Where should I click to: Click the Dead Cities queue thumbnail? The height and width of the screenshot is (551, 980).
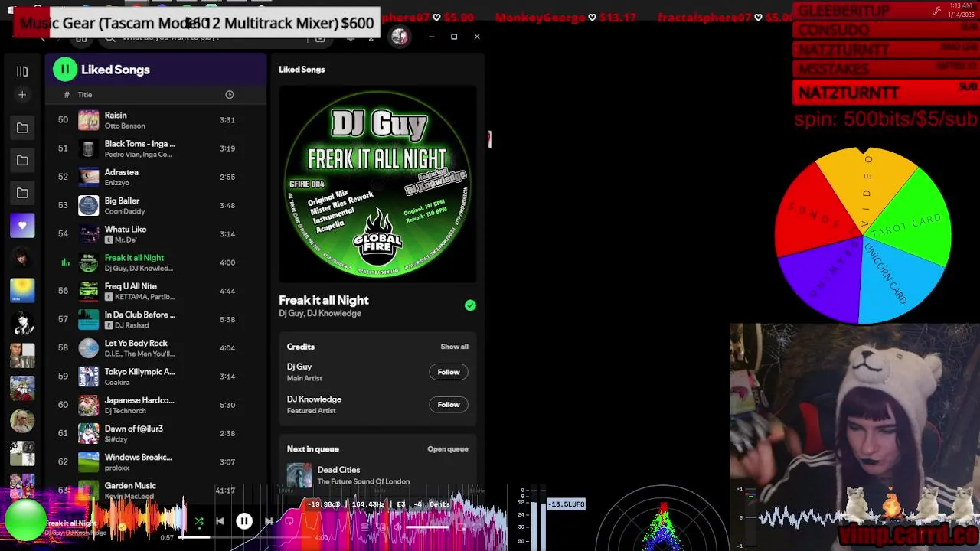tap(299, 475)
